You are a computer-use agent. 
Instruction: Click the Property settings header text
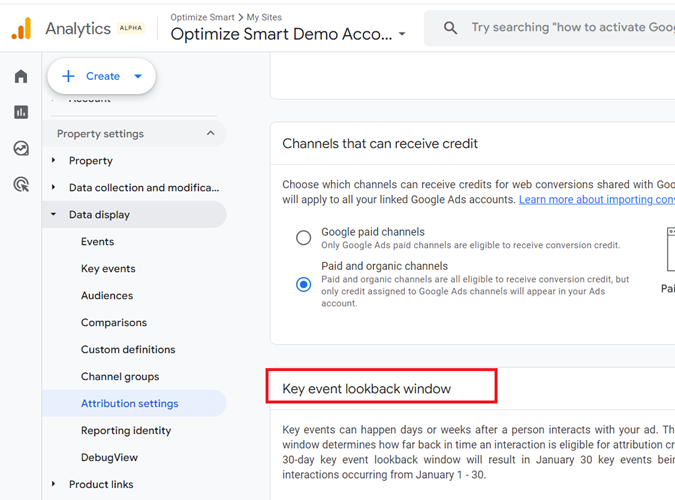(100, 134)
